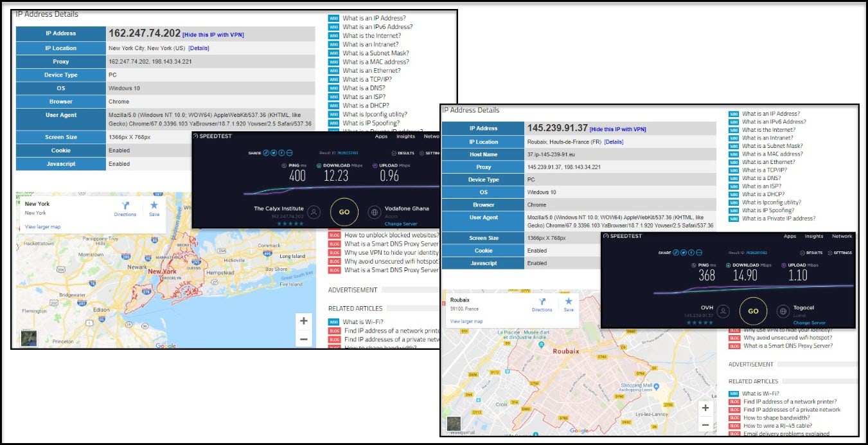This screenshot has width=868, height=445.
Task: Select IP address text 162.247.74.202 heading
Action: pos(145,33)
